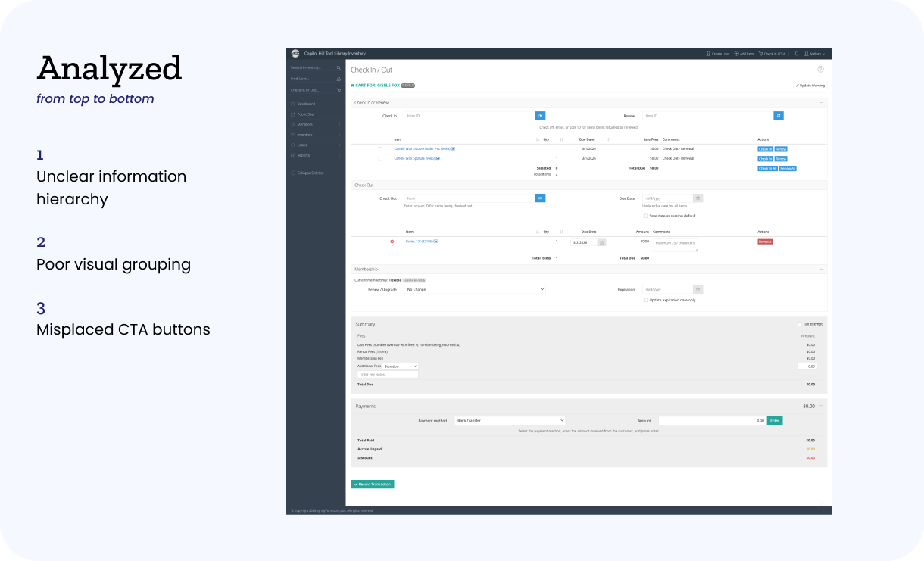Collapse the Membership panel

pos(821,269)
